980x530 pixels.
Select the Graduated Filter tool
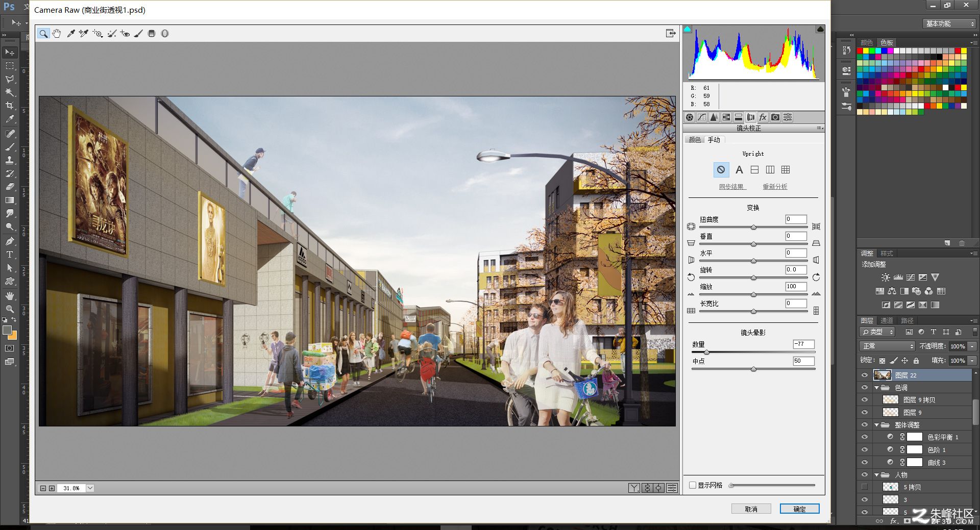152,34
